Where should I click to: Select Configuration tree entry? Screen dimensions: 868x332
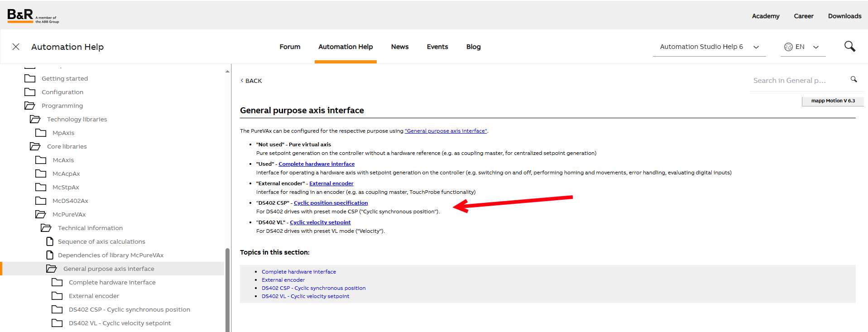coord(62,92)
